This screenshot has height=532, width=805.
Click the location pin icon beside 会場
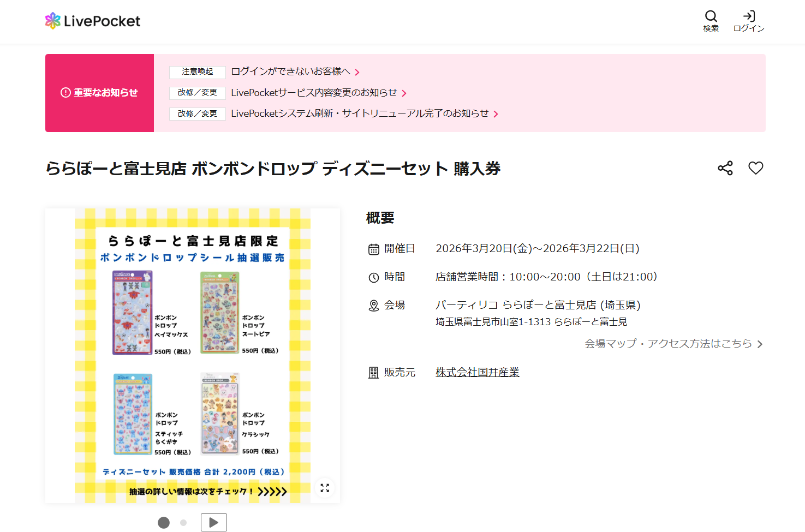pos(373,305)
